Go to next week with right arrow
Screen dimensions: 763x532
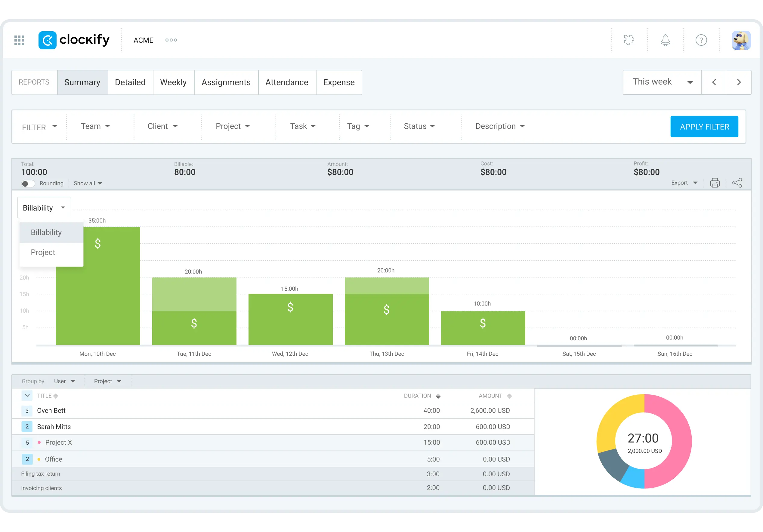739,82
